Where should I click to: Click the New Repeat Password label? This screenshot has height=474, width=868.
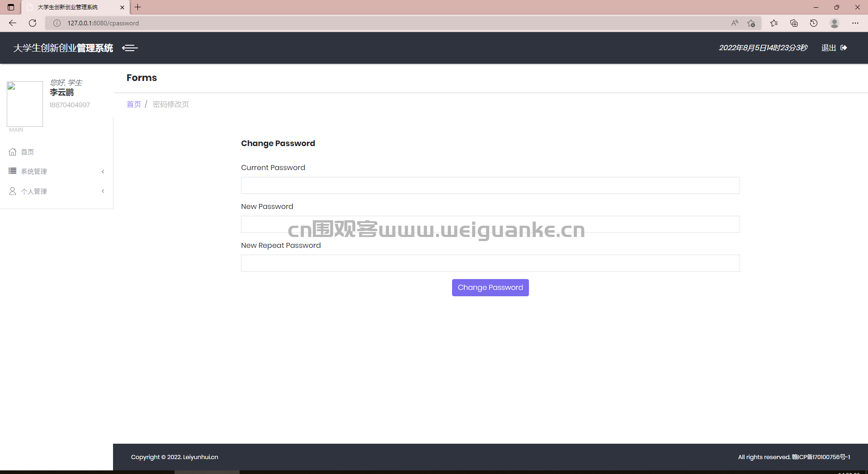[x=281, y=246]
